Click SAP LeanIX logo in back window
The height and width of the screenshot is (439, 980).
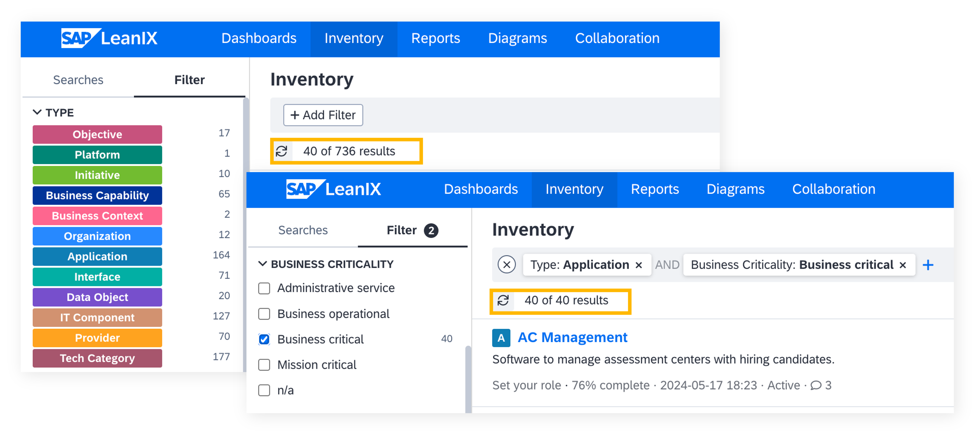coord(109,38)
